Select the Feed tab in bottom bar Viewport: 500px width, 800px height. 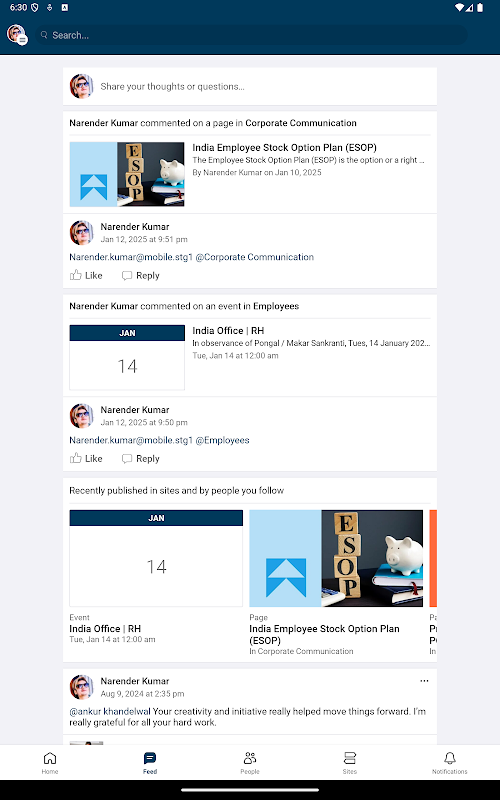[x=150, y=763]
